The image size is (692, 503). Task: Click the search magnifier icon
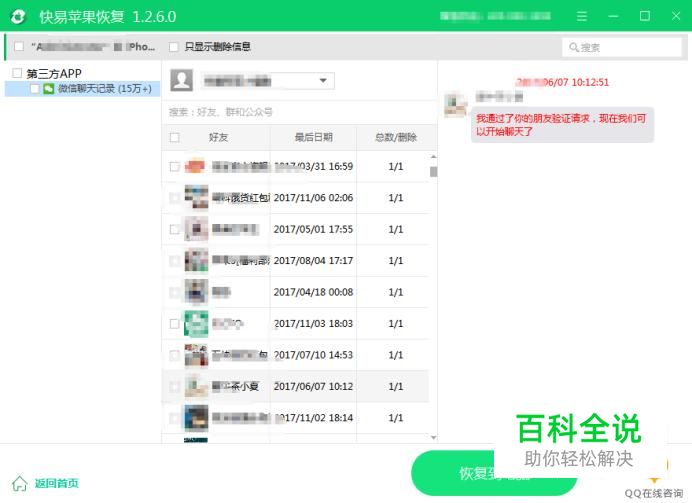tap(573, 47)
